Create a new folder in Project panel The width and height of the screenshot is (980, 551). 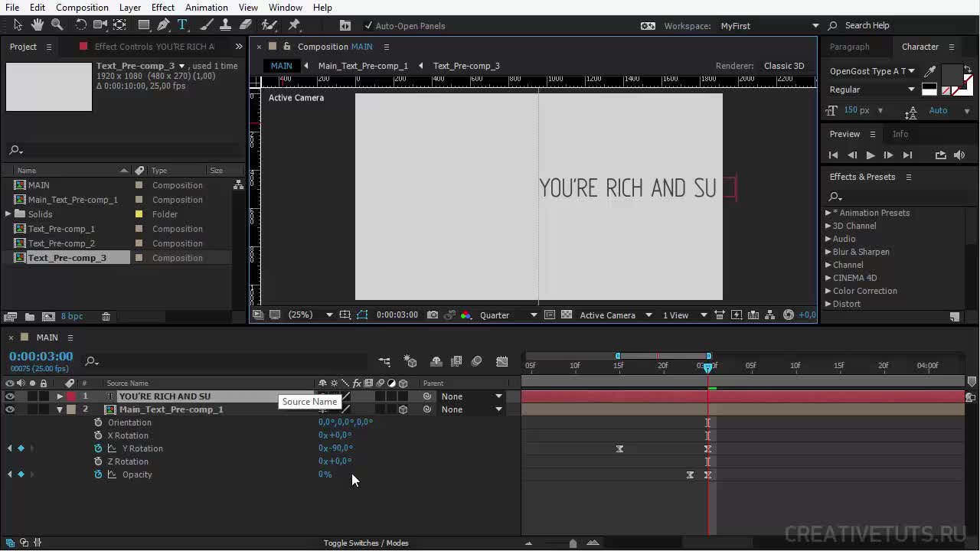(x=29, y=317)
